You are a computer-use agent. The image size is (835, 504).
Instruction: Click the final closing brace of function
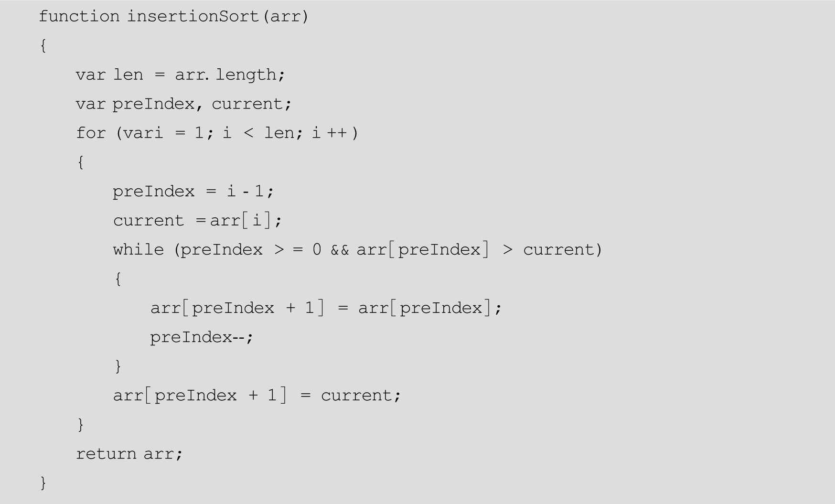pyautogui.click(x=43, y=483)
